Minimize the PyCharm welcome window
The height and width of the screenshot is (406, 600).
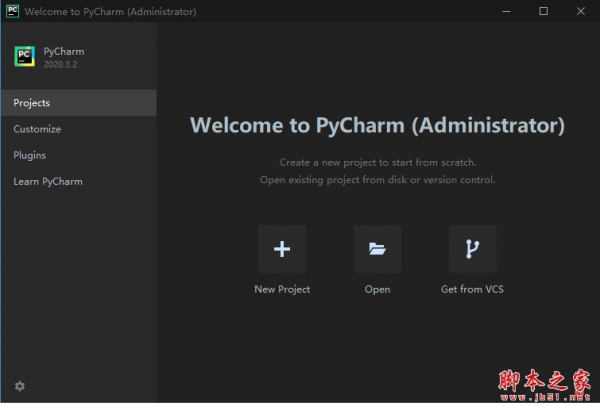pos(506,11)
